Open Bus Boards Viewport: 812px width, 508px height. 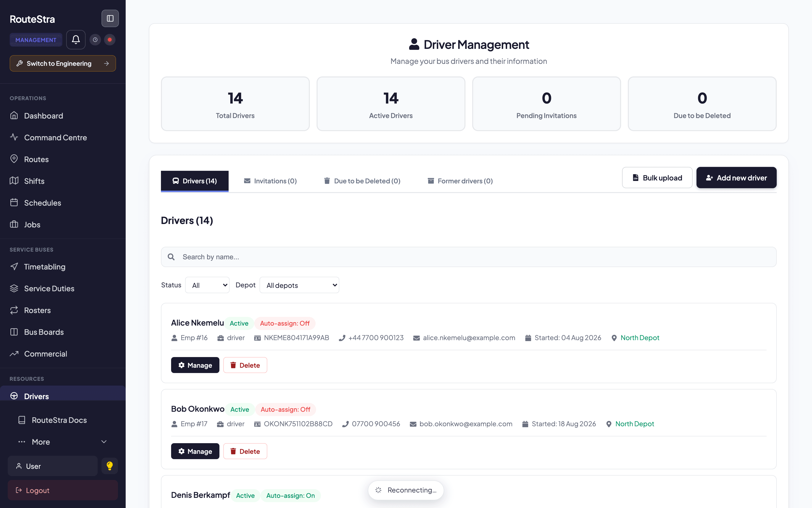(x=63, y=332)
